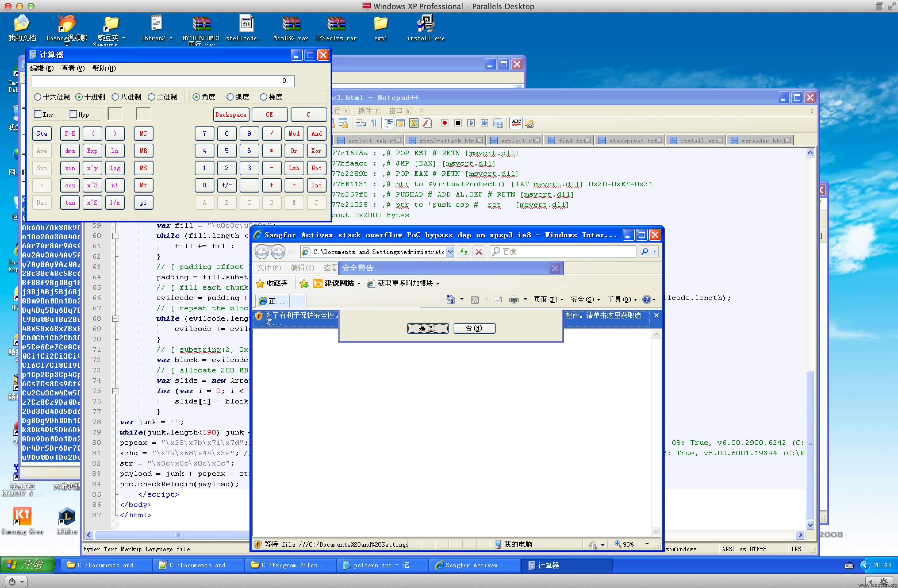Click calculator Xor button
The width and height of the screenshot is (898, 588).
[x=316, y=151]
